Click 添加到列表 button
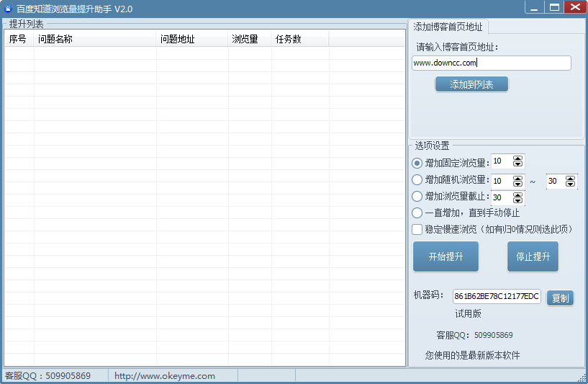The width and height of the screenshot is (588, 384). 471,84
